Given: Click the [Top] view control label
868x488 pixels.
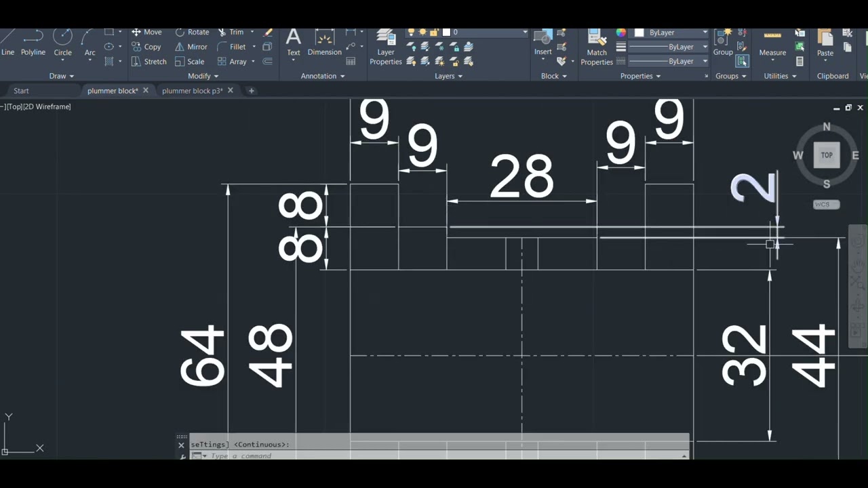Looking at the screenshot, I should point(14,106).
